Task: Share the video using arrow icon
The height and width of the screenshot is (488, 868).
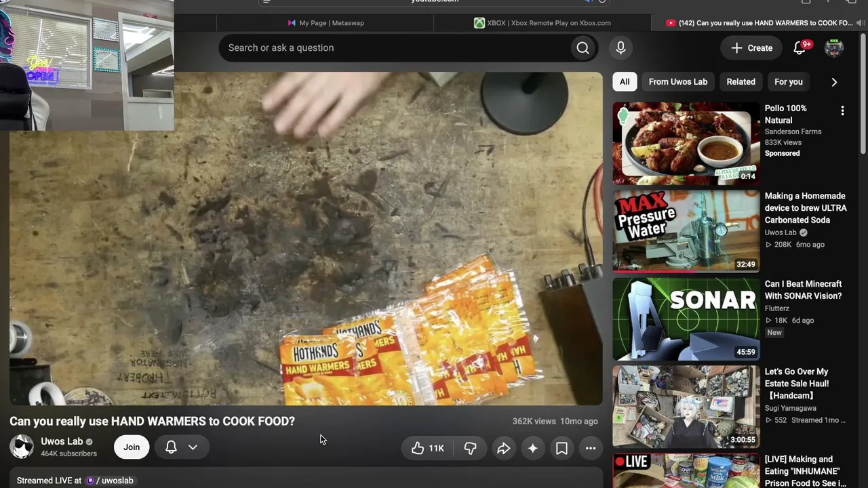Action: click(x=504, y=448)
